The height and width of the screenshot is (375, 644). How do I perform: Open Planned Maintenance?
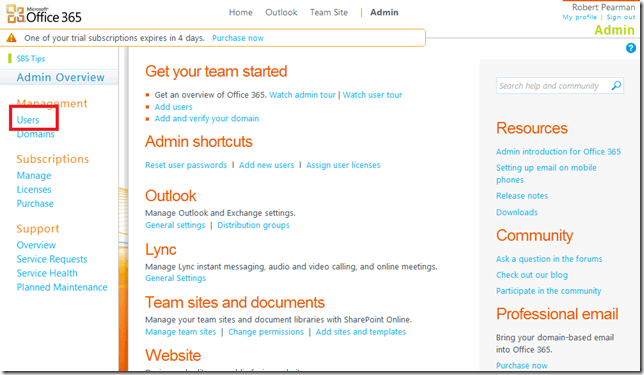pos(62,287)
